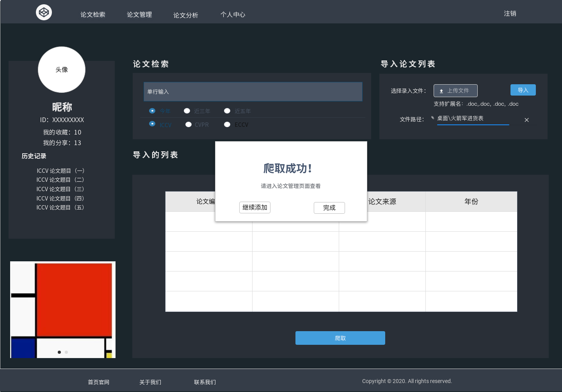Click 注销 to log out

[510, 14]
